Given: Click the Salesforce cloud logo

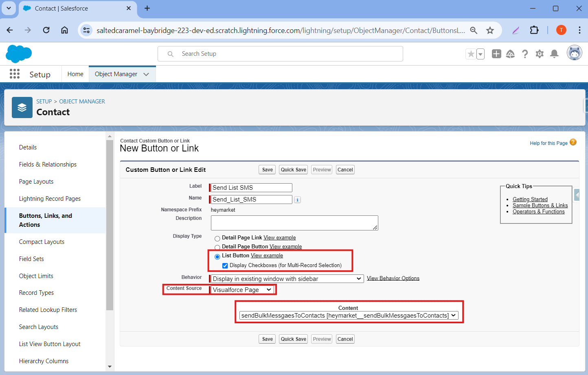Looking at the screenshot, I should coord(19,54).
